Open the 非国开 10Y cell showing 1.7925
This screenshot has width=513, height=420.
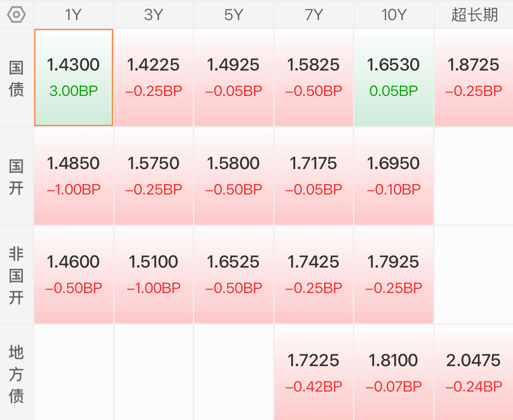click(394, 275)
